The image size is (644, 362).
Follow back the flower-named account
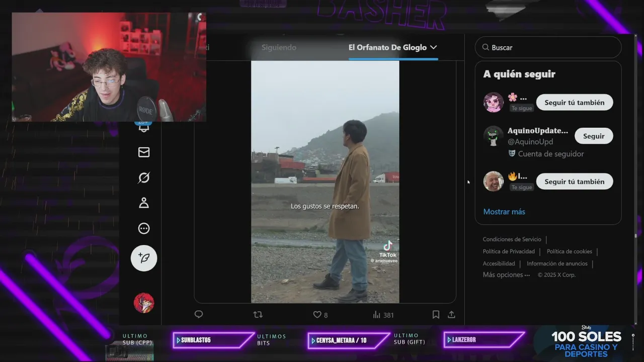[x=574, y=103]
